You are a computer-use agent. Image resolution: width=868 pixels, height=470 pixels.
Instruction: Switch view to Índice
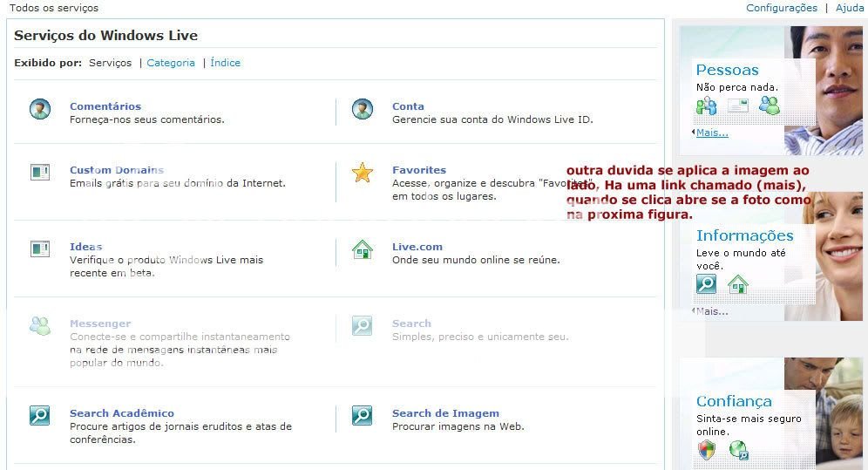(x=226, y=63)
